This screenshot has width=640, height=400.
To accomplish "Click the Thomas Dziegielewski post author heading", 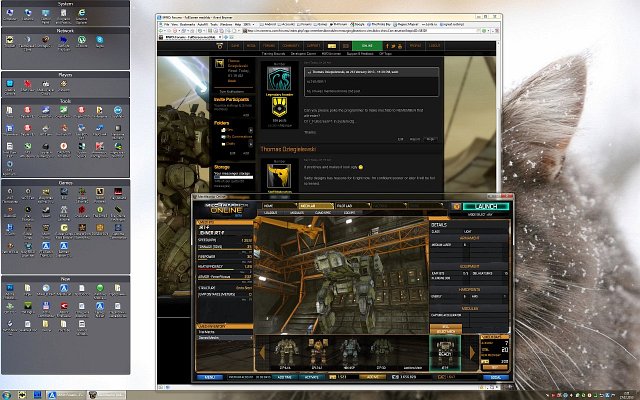I will click(288, 149).
